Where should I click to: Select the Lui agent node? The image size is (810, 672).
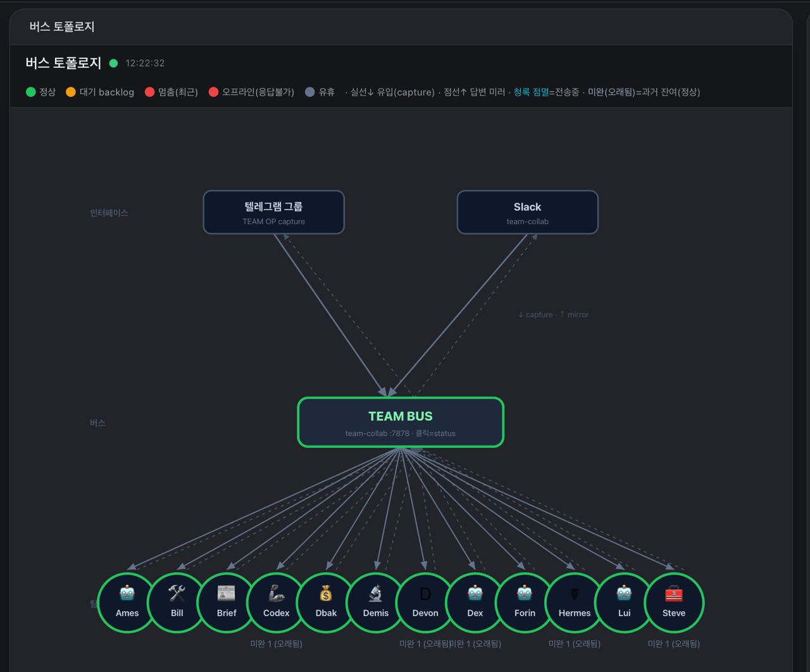click(x=625, y=603)
